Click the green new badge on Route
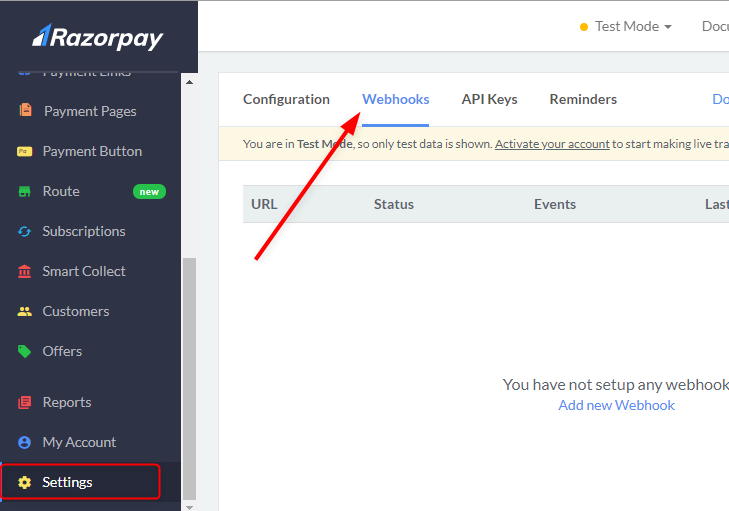 [x=149, y=192]
